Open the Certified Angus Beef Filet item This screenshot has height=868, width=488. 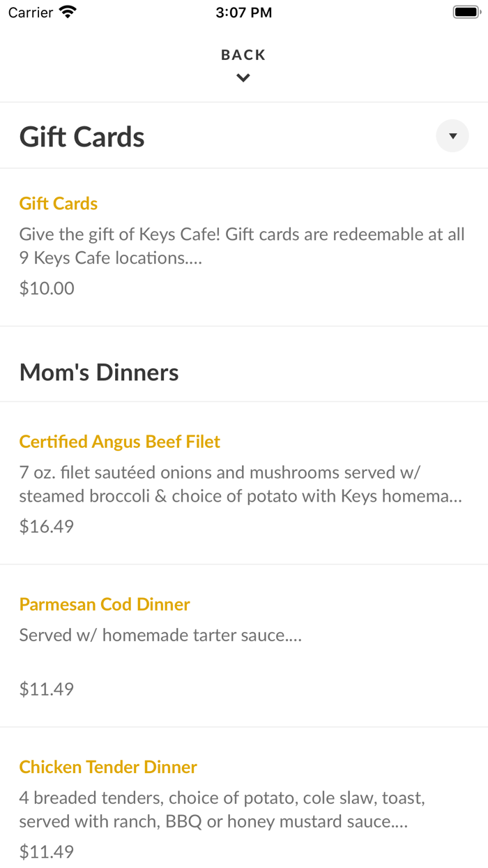click(119, 441)
